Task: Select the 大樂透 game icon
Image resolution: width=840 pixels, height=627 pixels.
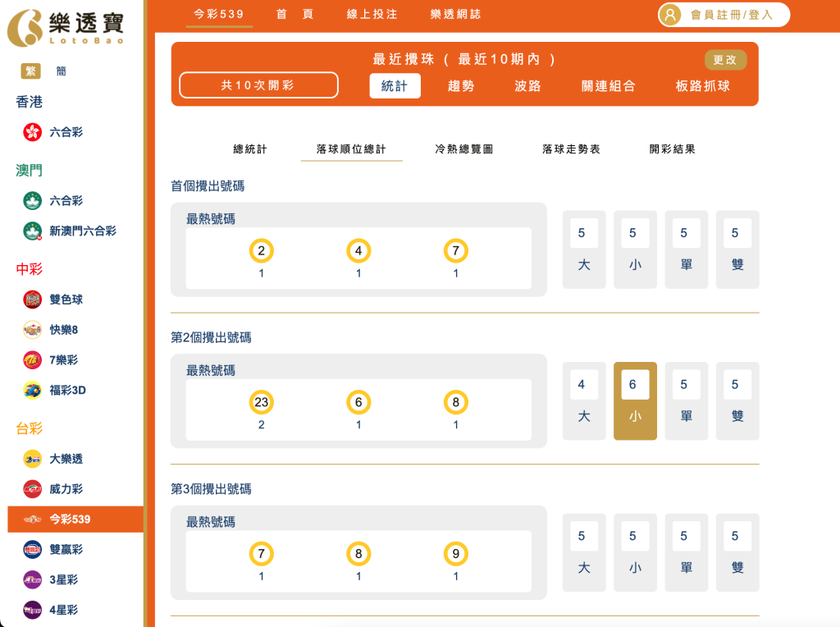Action: 31,459
